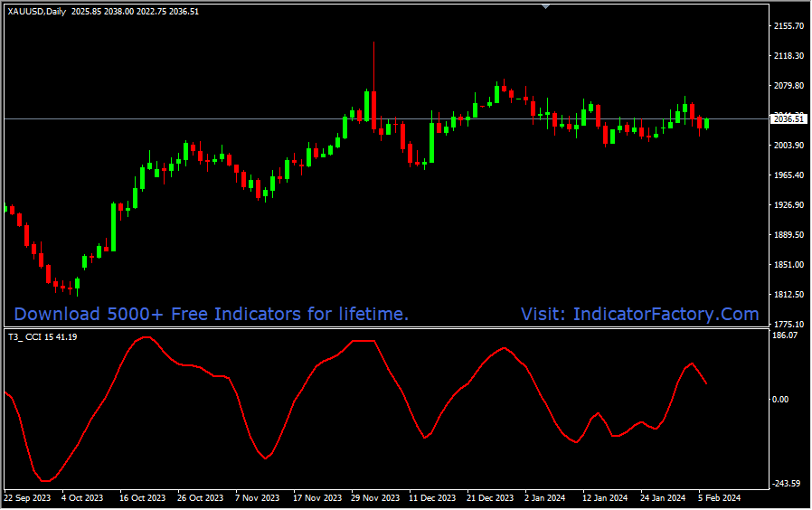
Task: Click the 11 Dec 2023 date label
Action: [x=432, y=498]
